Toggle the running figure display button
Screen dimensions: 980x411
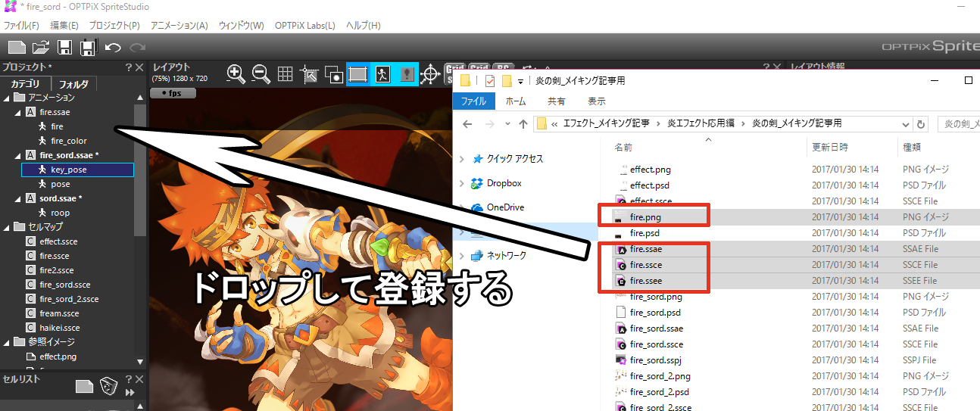[383, 74]
